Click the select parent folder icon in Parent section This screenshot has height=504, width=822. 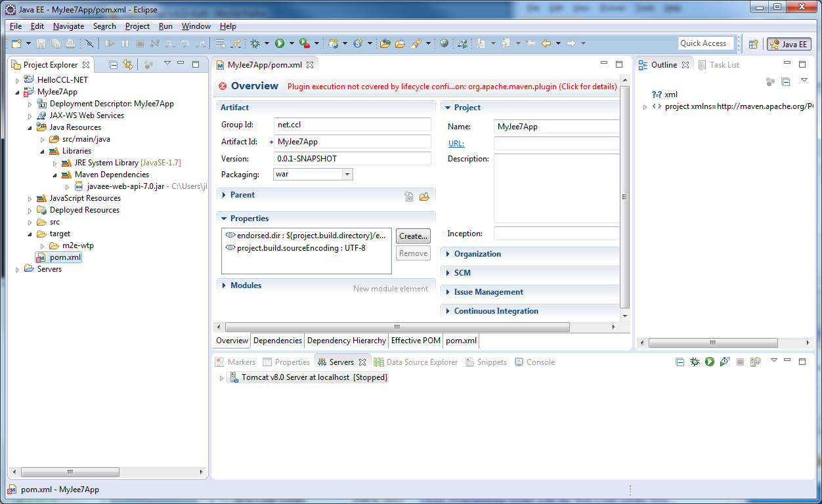click(x=424, y=196)
